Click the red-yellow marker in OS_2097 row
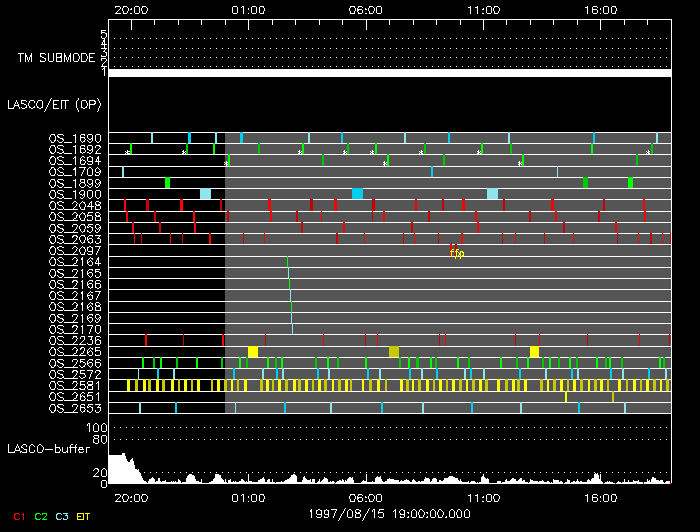Viewport: 700px width, 532px height. (x=456, y=251)
